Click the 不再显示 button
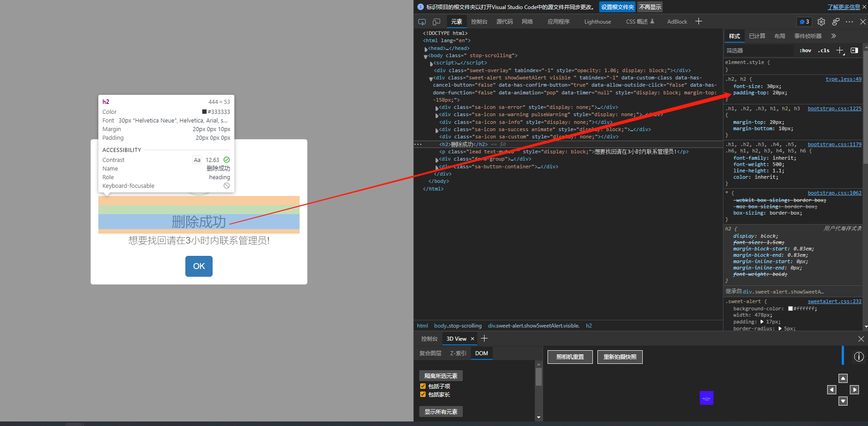Image resolution: width=868 pixels, height=426 pixels. pos(650,7)
